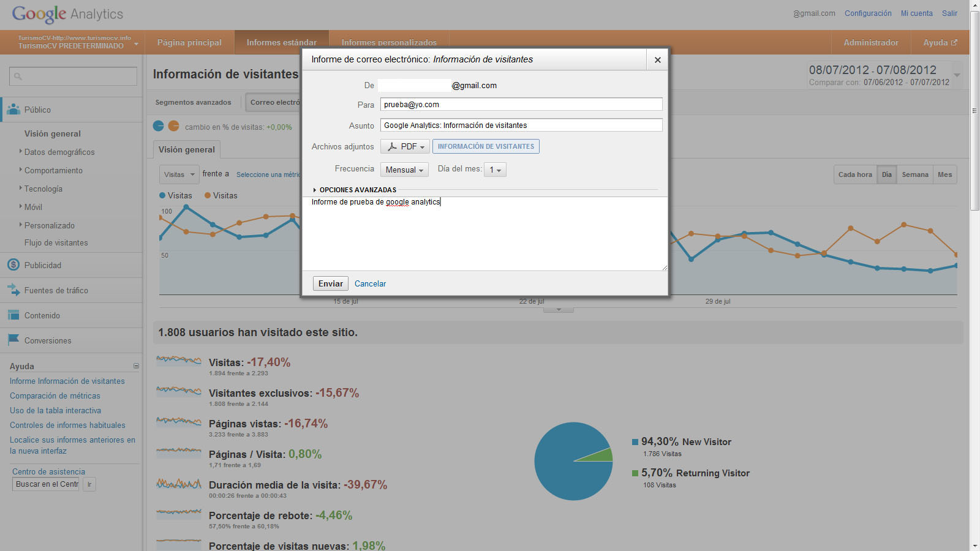Open the Visitas metric dropdown

click(179, 174)
